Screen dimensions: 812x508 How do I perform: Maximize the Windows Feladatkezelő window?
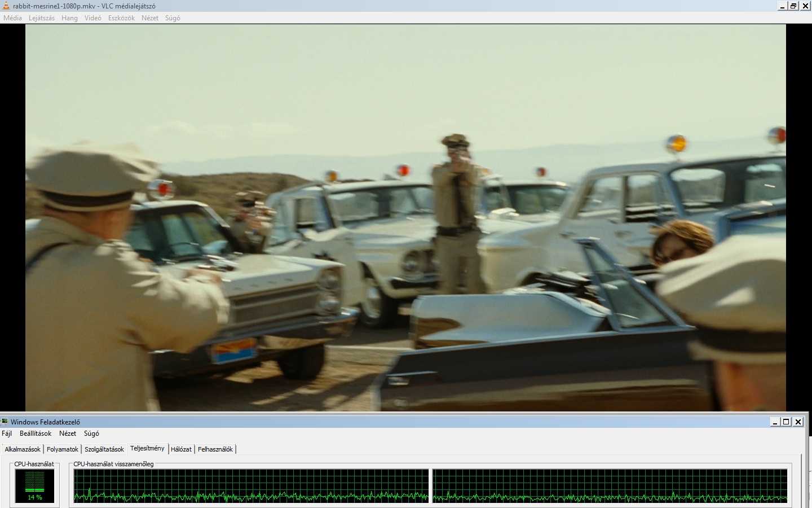(786, 422)
